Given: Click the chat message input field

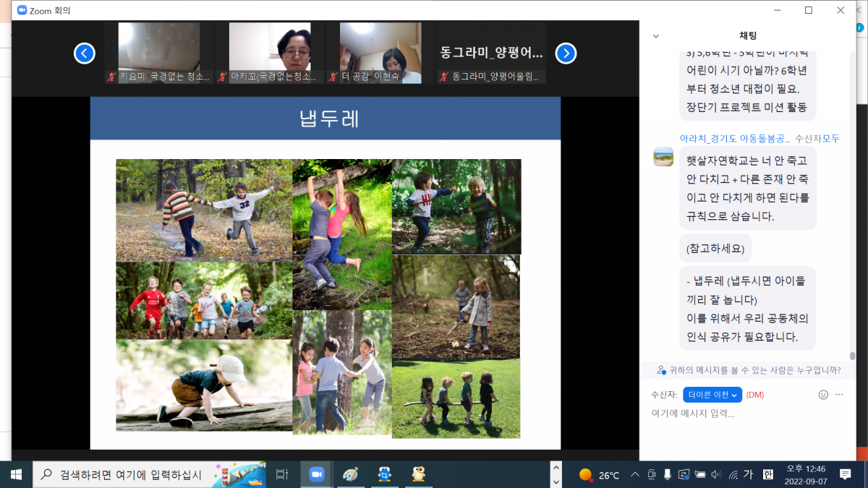Looking at the screenshot, I should (745, 414).
